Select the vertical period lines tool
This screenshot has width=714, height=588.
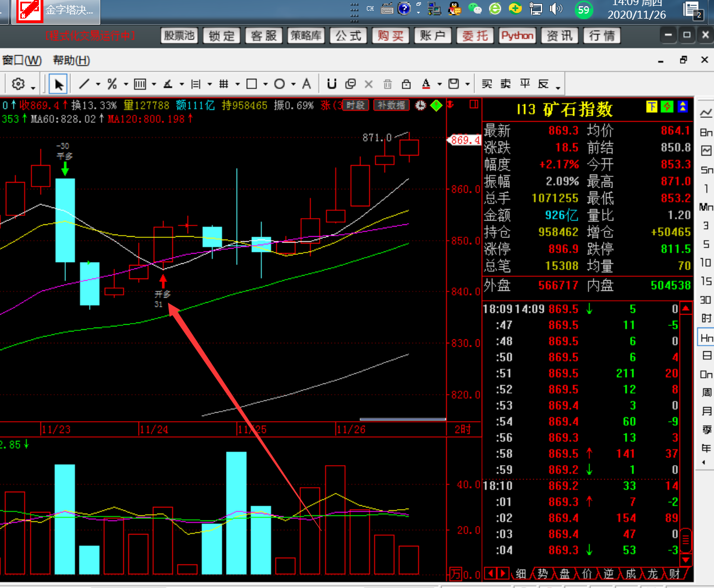point(140,84)
